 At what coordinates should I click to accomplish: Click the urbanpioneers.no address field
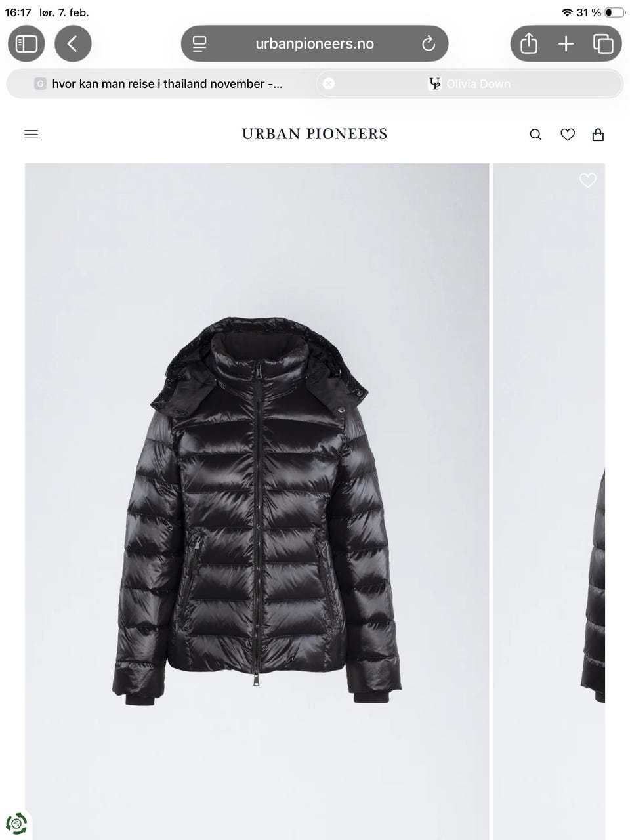click(314, 44)
